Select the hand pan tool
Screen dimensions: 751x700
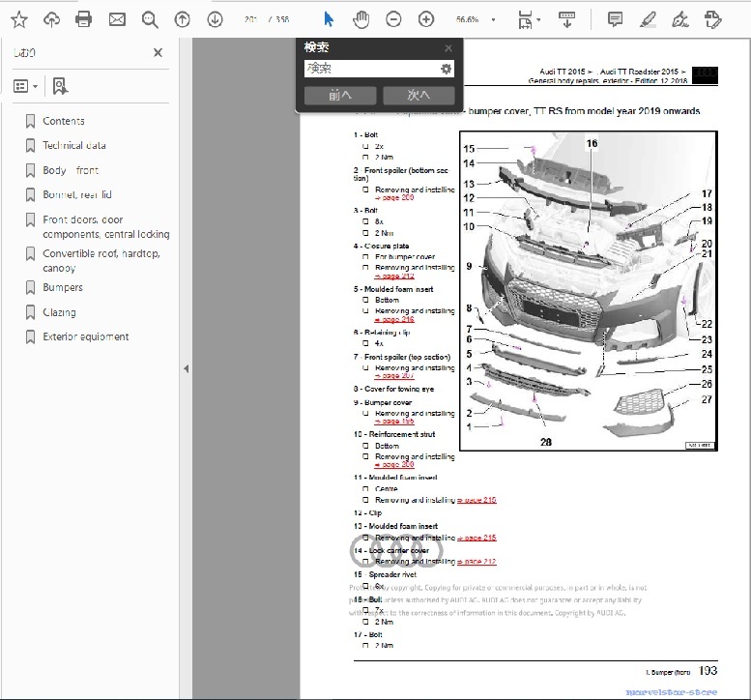click(361, 19)
